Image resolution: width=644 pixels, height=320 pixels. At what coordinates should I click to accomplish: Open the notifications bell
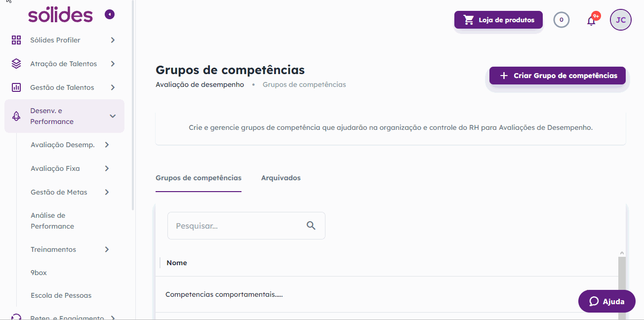pos(591,20)
